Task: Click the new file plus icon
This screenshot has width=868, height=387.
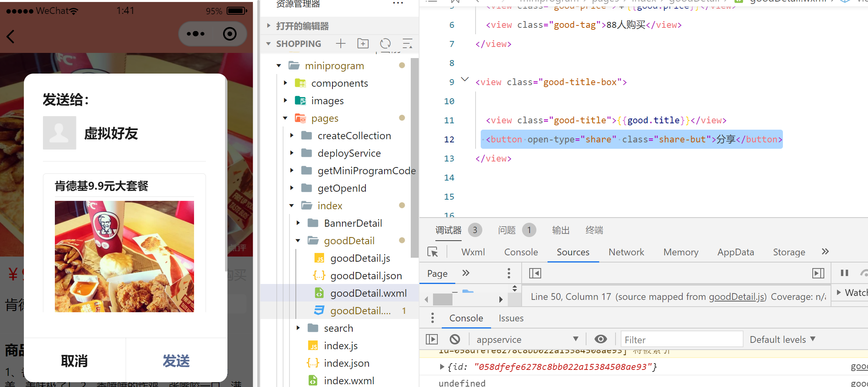Action: pyautogui.click(x=341, y=44)
